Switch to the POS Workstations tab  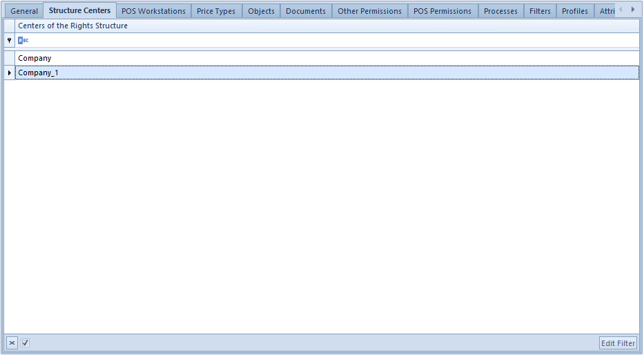154,11
